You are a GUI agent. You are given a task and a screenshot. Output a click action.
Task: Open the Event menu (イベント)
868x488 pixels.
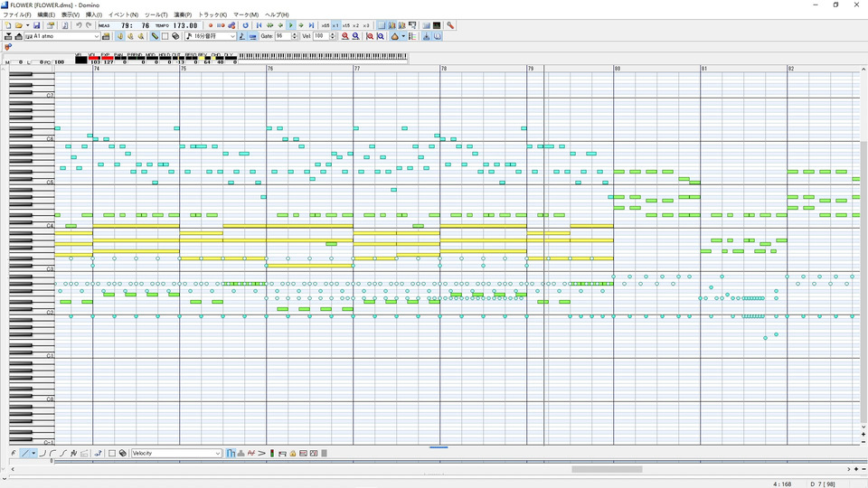coord(123,15)
